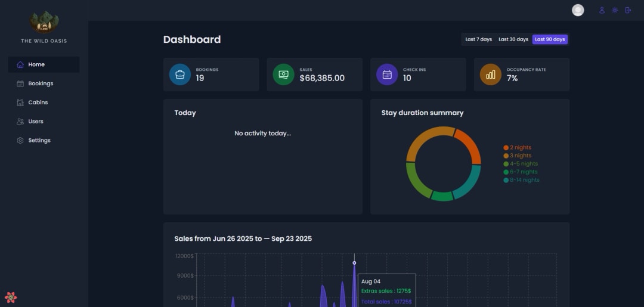This screenshot has height=307, width=644.
Task: Click the Bookings briefcase icon in stats
Action: pyautogui.click(x=180, y=75)
